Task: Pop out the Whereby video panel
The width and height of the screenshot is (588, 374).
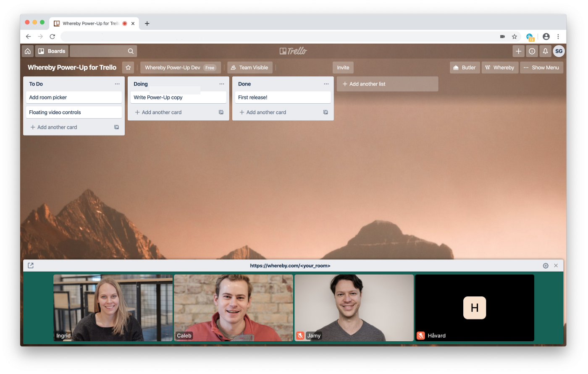Action: point(31,266)
